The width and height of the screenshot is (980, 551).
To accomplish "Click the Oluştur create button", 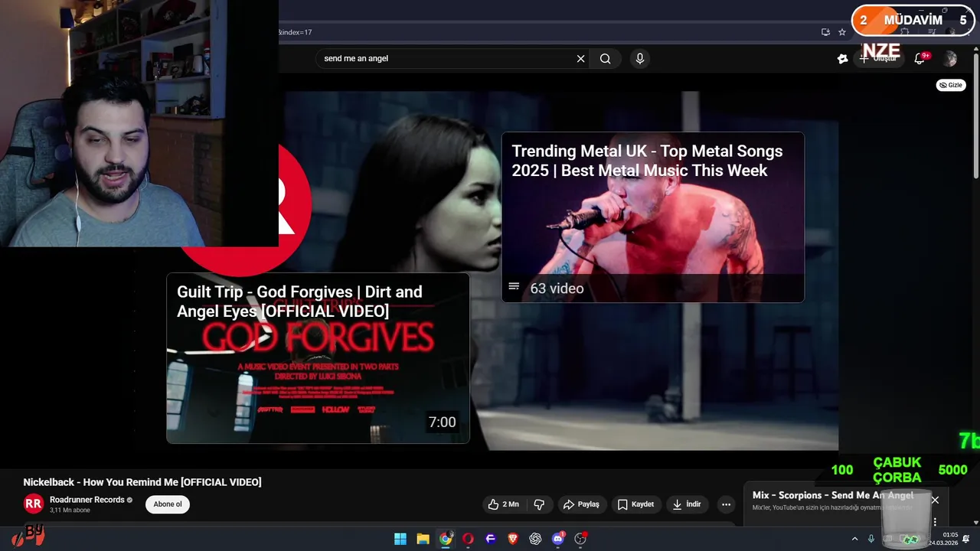I will tap(878, 58).
